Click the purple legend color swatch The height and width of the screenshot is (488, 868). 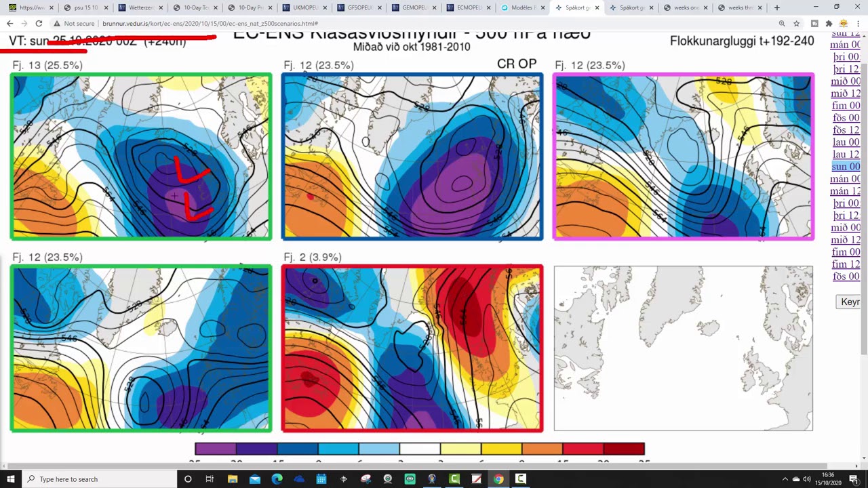(x=216, y=449)
